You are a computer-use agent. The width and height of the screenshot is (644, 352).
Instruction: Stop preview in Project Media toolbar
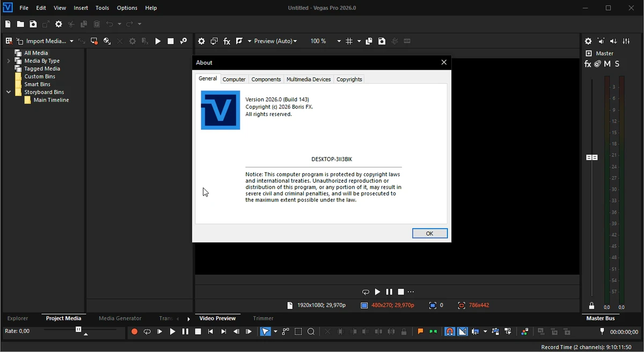pyautogui.click(x=171, y=41)
